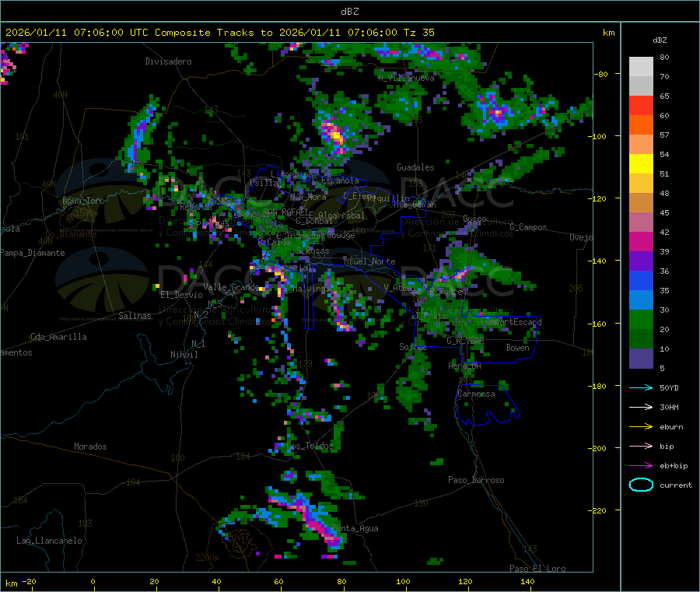Click the magenta eb+bip arrow icon
The height and width of the screenshot is (592, 700).
tap(641, 466)
